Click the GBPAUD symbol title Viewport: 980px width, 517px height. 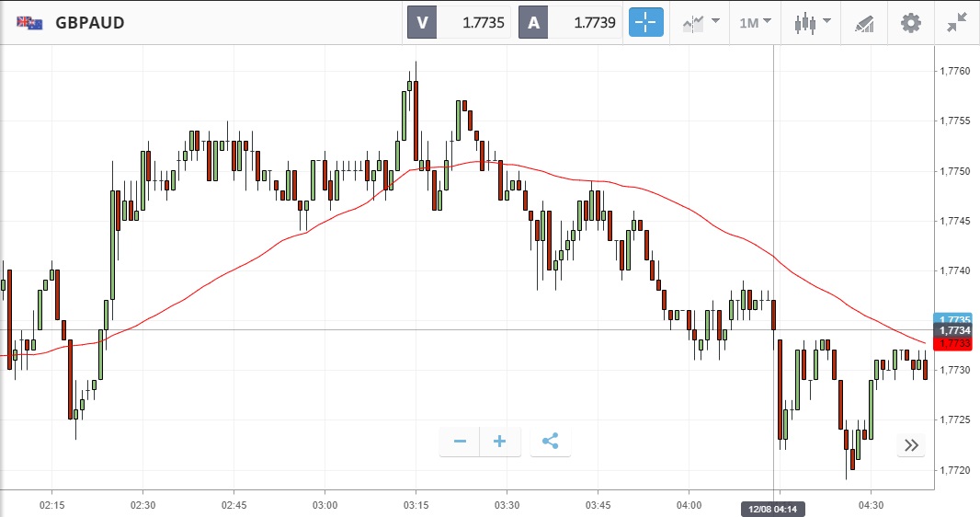click(x=90, y=23)
